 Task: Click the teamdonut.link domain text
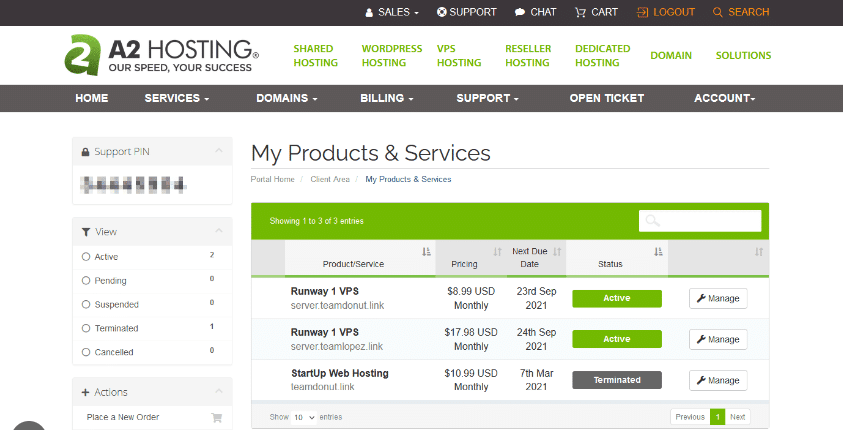(323, 386)
